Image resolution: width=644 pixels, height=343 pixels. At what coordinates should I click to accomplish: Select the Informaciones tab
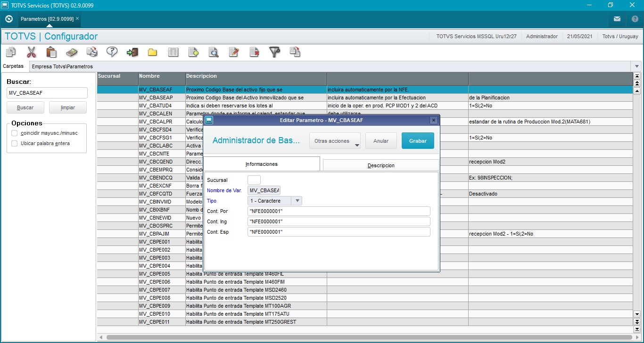[262, 164]
